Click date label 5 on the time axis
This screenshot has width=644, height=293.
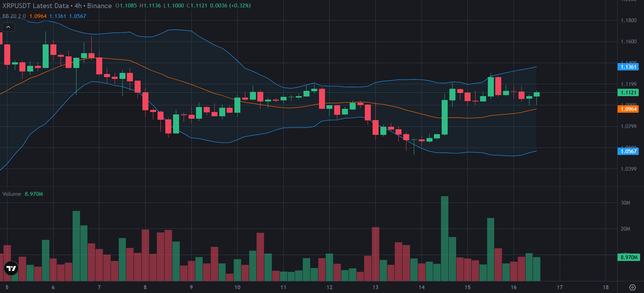[x=7, y=287]
